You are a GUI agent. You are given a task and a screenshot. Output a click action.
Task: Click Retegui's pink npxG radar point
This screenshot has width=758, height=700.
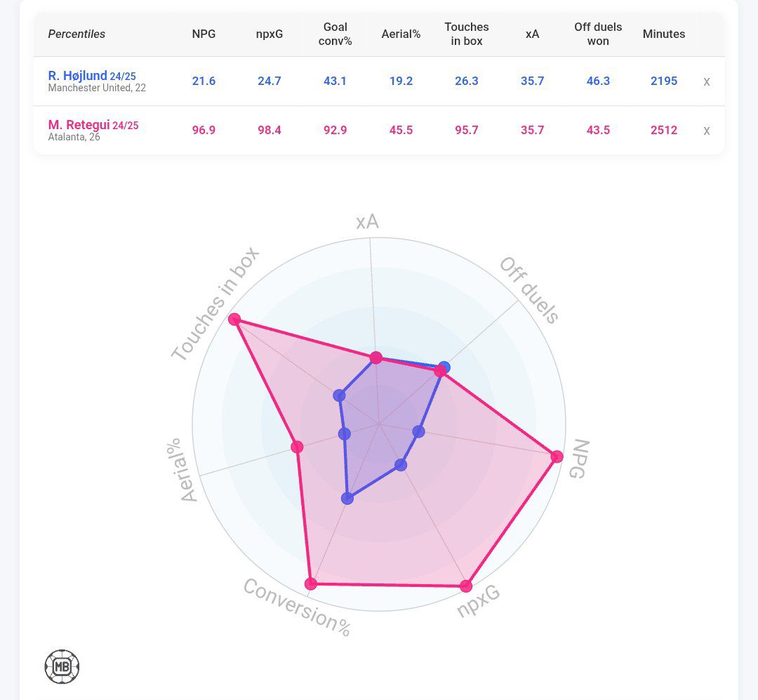point(466,586)
